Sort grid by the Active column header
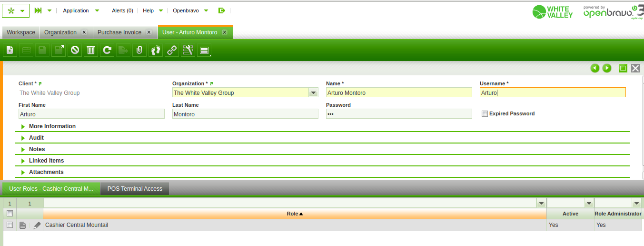This screenshot has width=644, height=246. click(x=570, y=214)
